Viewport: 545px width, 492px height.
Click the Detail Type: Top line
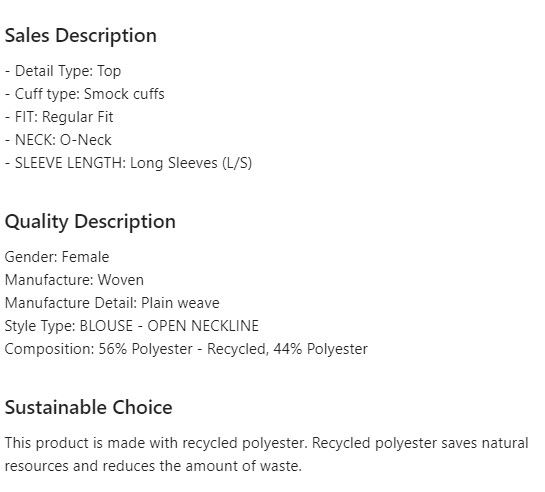(63, 71)
